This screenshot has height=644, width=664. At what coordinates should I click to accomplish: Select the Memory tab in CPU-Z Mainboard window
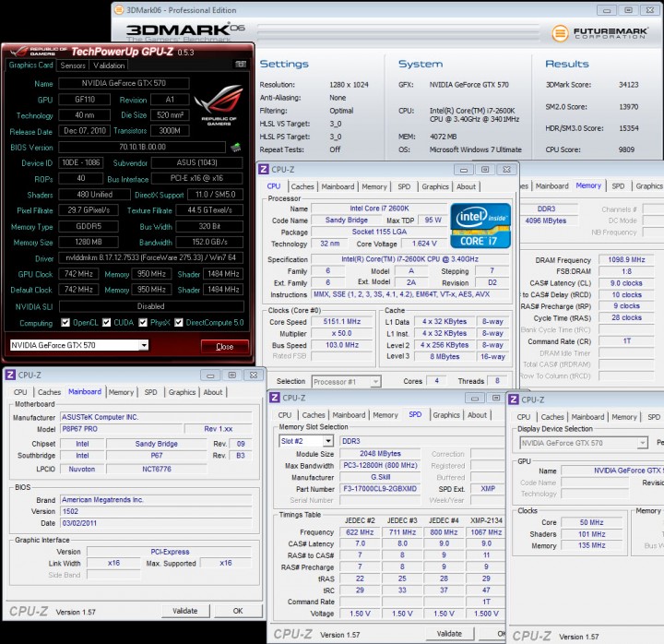tap(121, 392)
